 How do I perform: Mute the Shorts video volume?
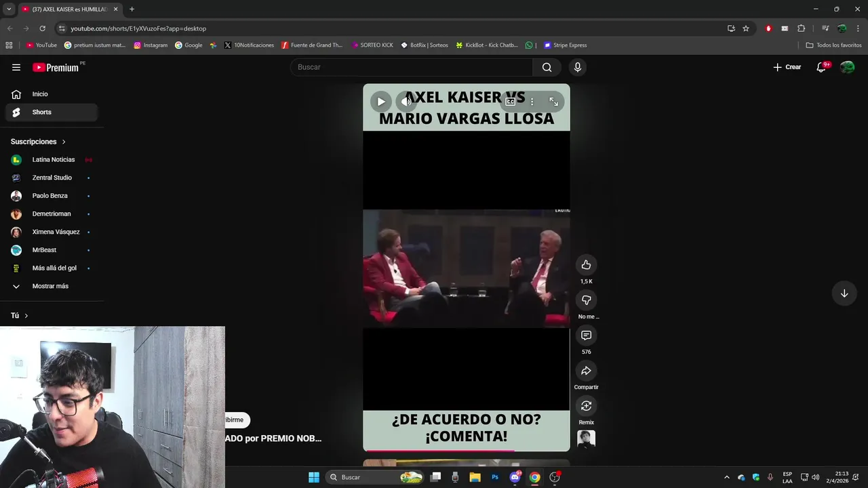coord(406,102)
